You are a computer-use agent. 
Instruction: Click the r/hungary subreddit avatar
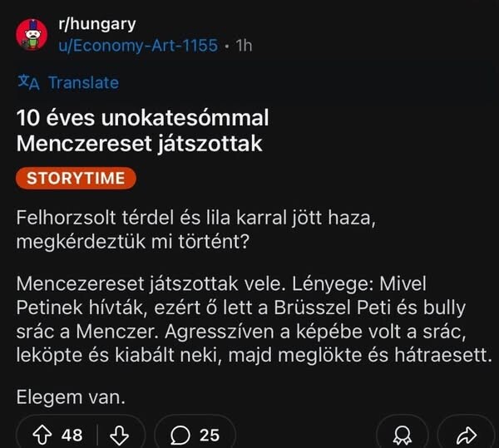[x=32, y=33]
